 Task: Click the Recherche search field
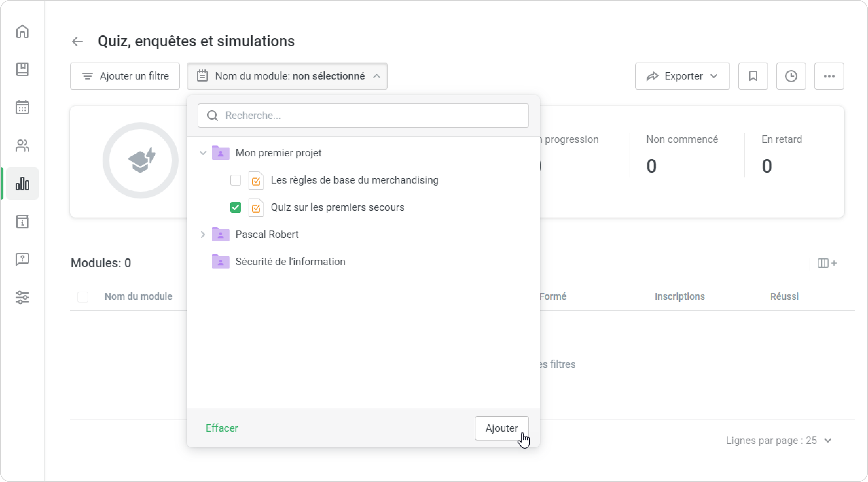(363, 116)
